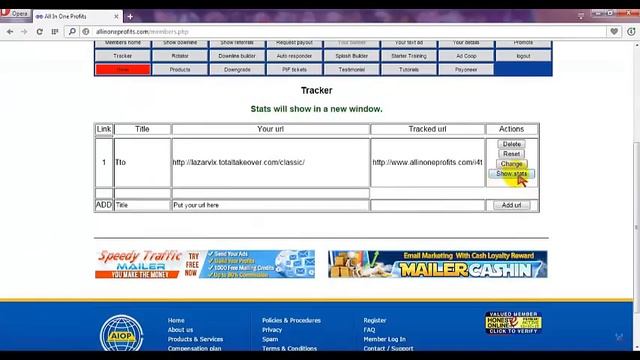
Task: Click the tracked url allinoneprofits field
Action: pyautogui.click(x=427, y=162)
